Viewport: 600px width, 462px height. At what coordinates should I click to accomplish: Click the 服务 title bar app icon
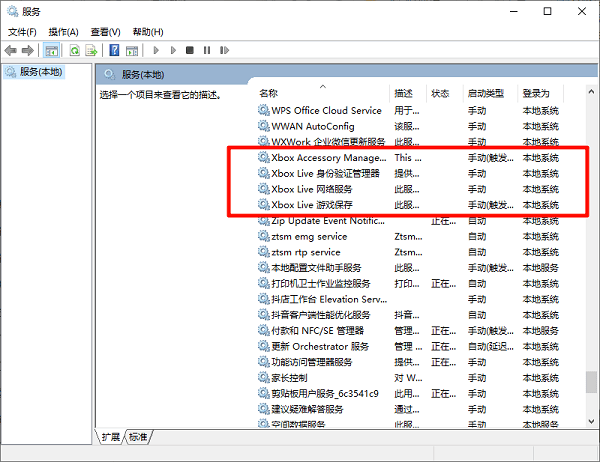13,11
